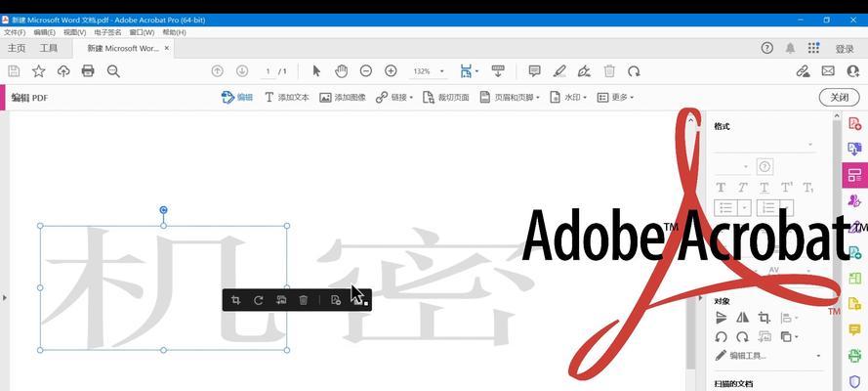This screenshot has height=391, width=868.
Task: Toggle the scrolling mode icon
Action: [x=498, y=71]
